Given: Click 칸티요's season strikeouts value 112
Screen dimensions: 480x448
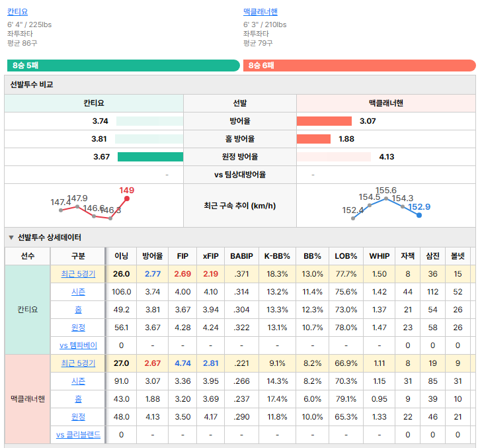Looking at the screenshot, I should tap(432, 292).
